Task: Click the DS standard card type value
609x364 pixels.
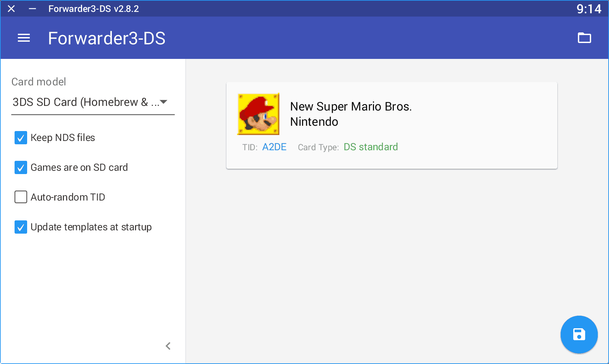Action: pos(371,147)
